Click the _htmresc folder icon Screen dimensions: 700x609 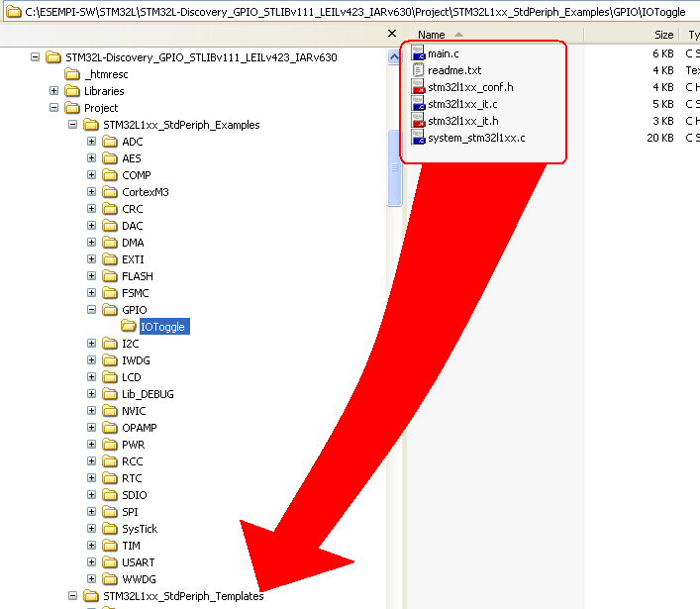tap(72, 74)
